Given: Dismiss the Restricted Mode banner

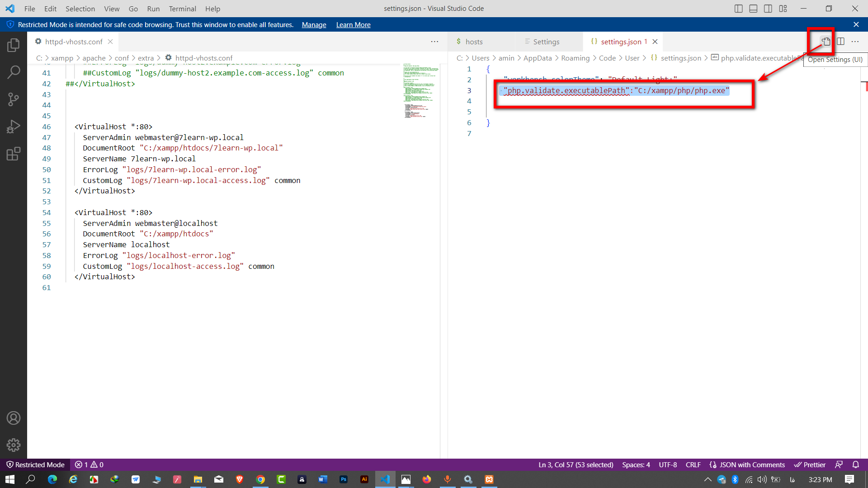Looking at the screenshot, I should [x=856, y=24].
